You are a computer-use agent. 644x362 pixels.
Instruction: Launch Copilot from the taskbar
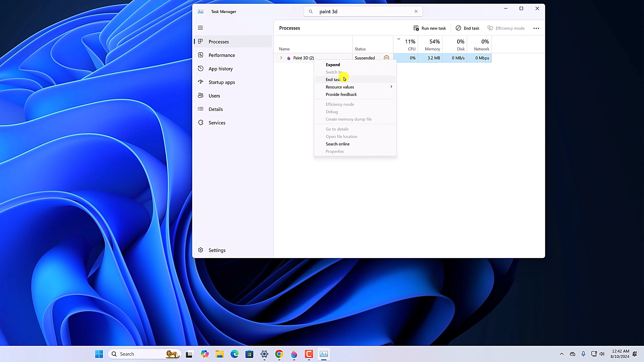click(205, 354)
